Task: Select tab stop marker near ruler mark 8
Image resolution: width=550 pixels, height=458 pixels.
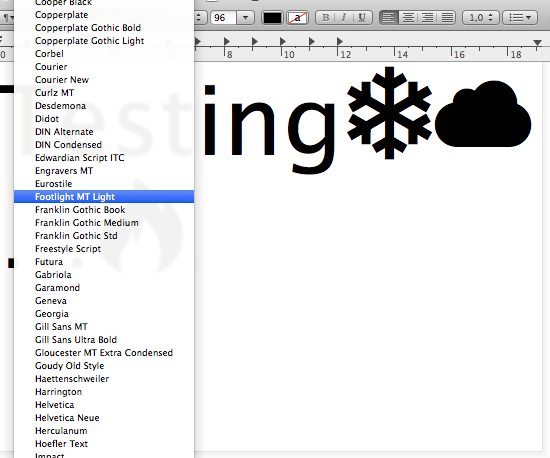Action: pyautogui.click(x=227, y=42)
